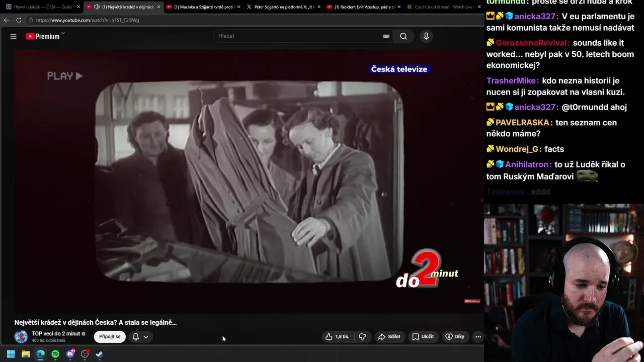Open the notification bell dropdown
This screenshot has height=362, width=644.
click(x=140, y=337)
